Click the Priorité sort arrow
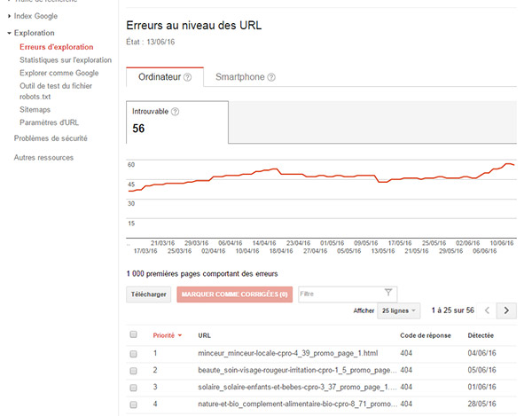532x416 pixels. pos(180,335)
